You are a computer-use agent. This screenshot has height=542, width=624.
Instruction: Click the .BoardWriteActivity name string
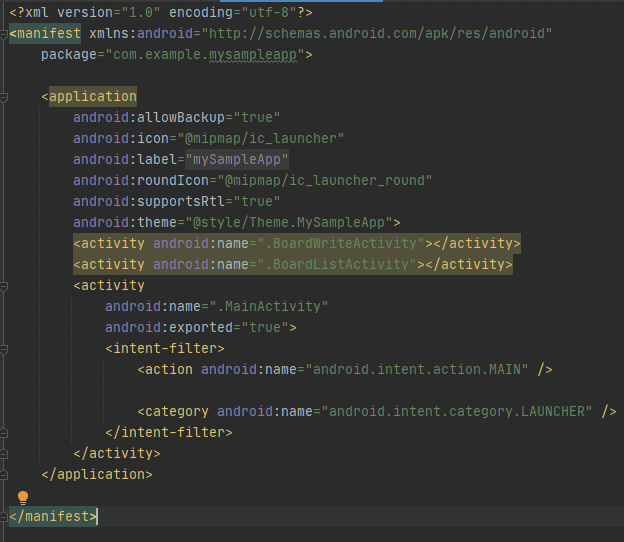pyautogui.click(x=341, y=244)
